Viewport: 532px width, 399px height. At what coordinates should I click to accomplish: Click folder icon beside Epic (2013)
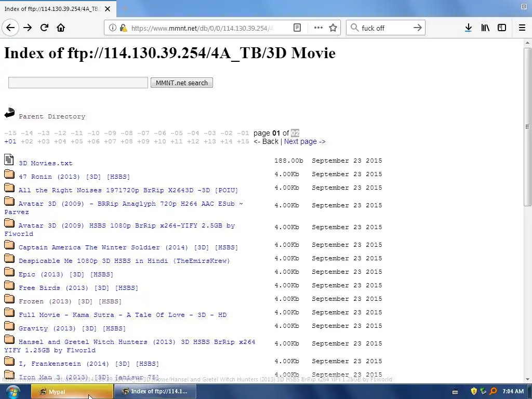[9, 272]
